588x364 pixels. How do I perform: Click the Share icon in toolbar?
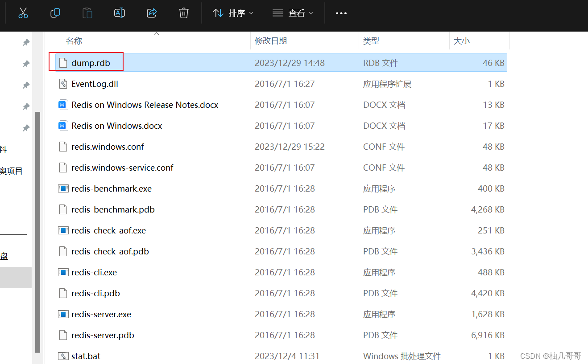point(152,13)
